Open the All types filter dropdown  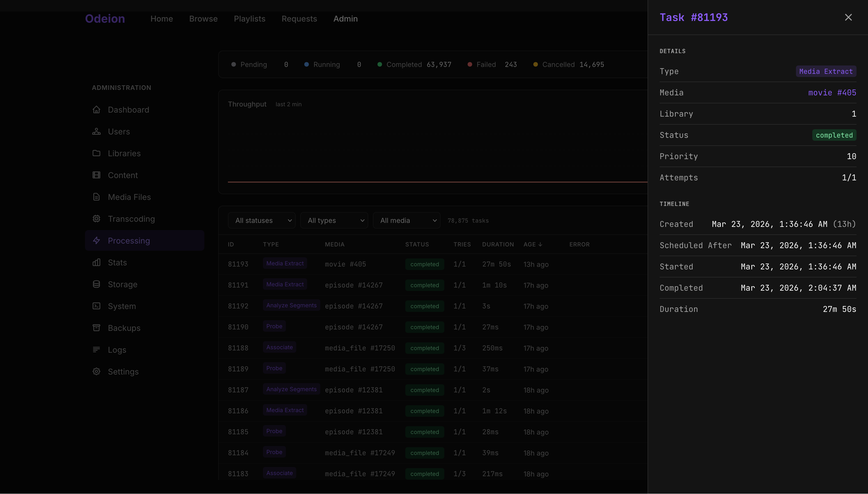pyautogui.click(x=334, y=221)
